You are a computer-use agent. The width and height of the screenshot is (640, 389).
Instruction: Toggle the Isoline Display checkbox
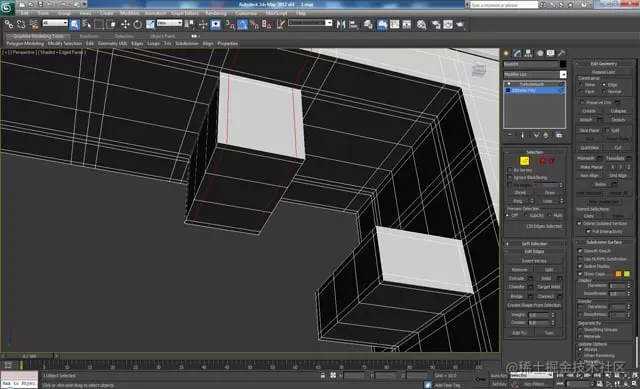(580, 266)
